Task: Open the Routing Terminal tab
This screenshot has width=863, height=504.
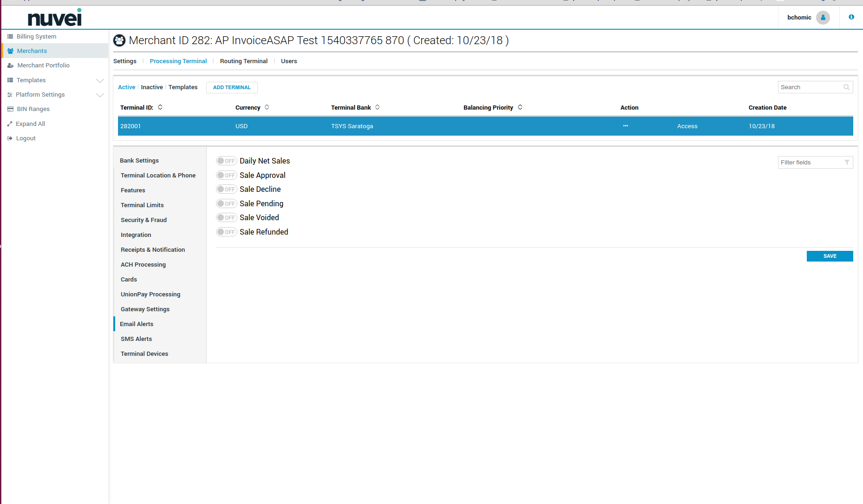Action: [x=244, y=61]
